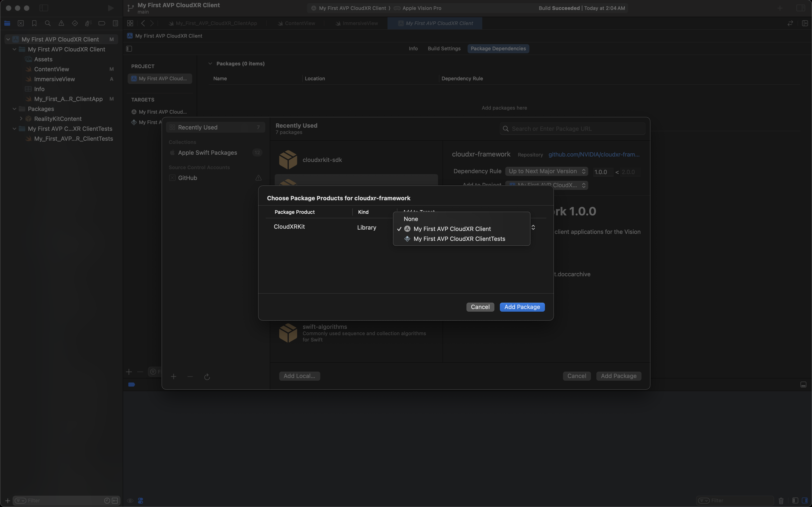Choose None in the target menu

pos(411,219)
